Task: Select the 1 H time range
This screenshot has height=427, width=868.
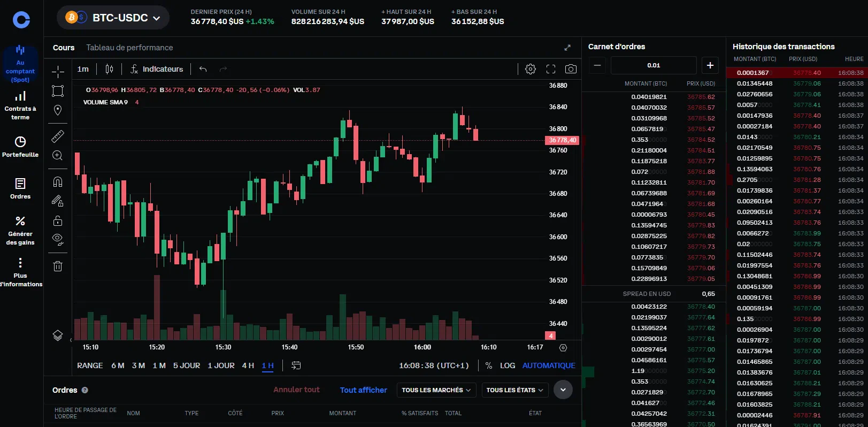Action: click(x=267, y=365)
